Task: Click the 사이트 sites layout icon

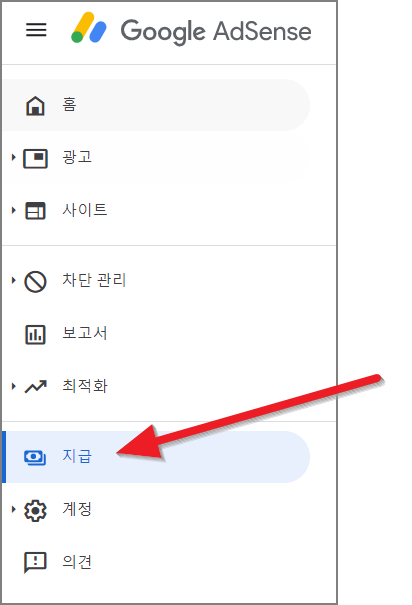Action: [35, 211]
